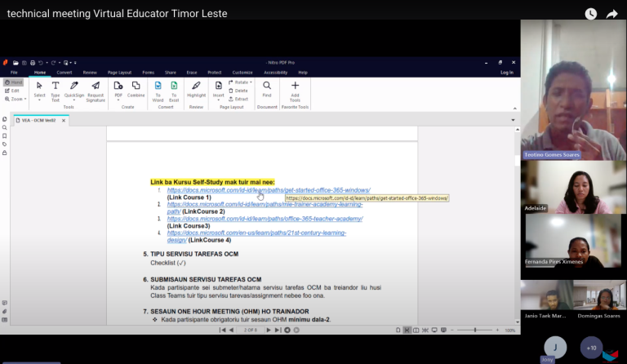The height and width of the screenshot is (364, 627).
Task: Click the zoom slider in status bar
Action: 474,330
